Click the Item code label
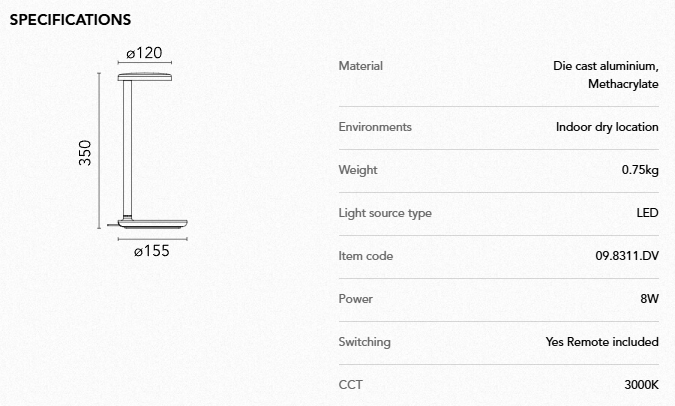The height and width of the screenshot is (406, 675). click(366, 256)
